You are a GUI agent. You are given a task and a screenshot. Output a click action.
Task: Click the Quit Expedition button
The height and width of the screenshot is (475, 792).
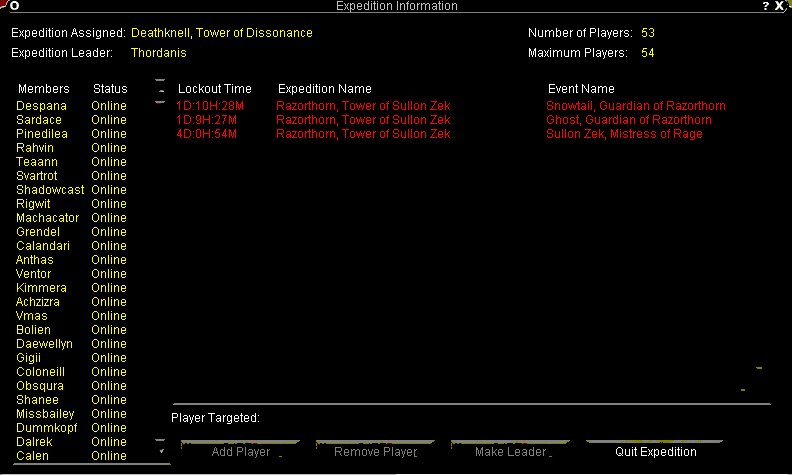[x=655, y=449]
